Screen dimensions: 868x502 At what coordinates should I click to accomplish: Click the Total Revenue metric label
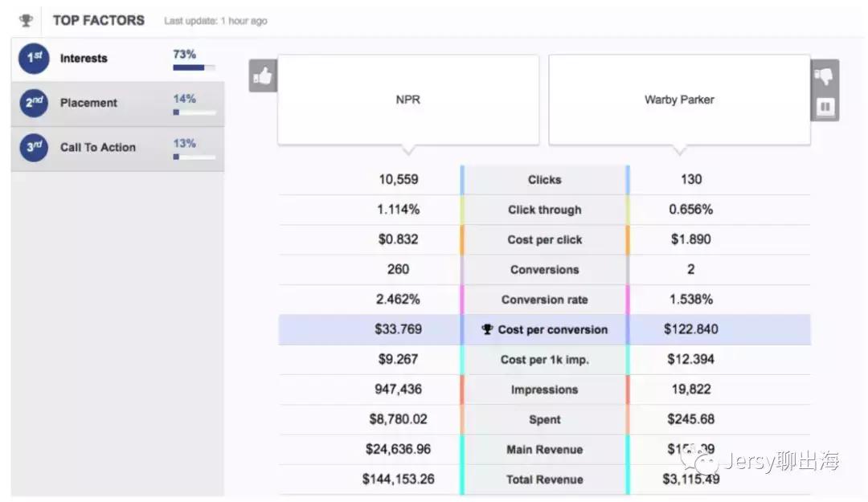point(545,480)
